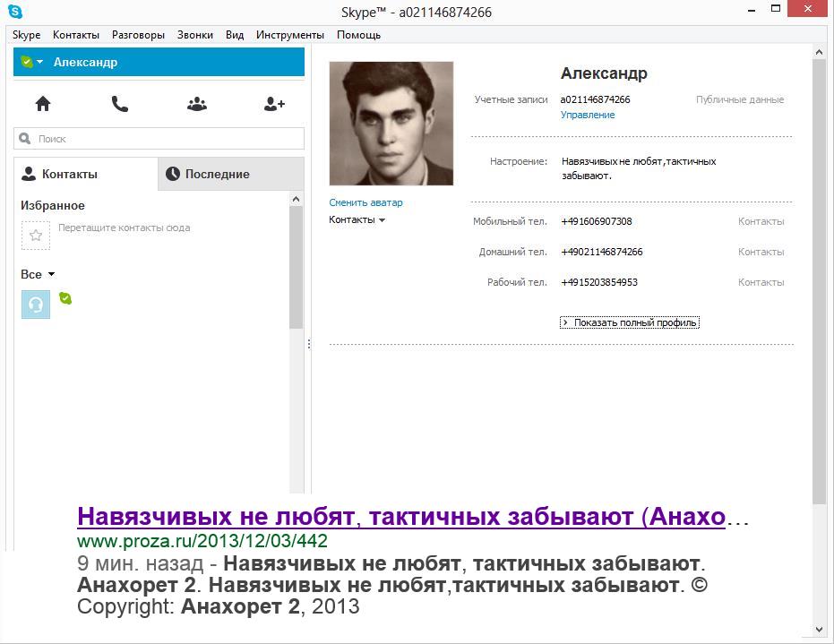Screen dimensions: 834x644
Task: Expand Показать полный профиль
Action: click(x=630, y=322)
